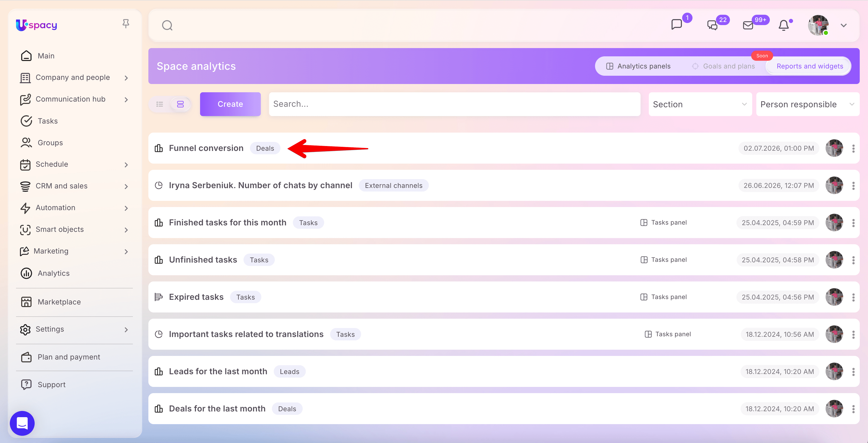Focus the Search reports input field
Screen dimensions: 868x443
point(455,104)
